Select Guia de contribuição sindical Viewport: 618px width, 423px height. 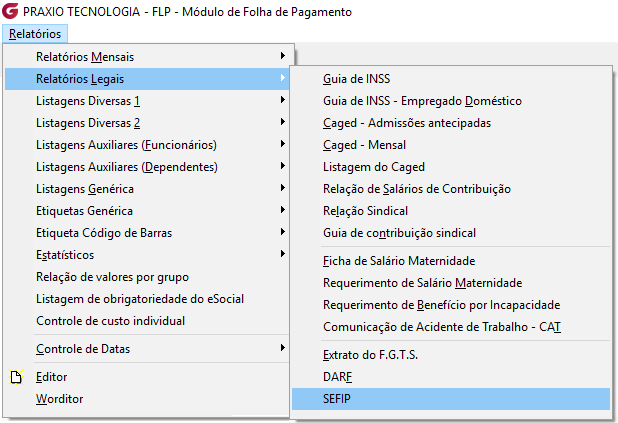[451, 233]
